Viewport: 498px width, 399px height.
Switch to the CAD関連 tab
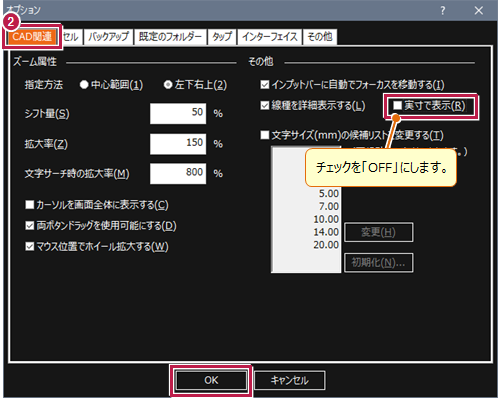coord(32,36)
